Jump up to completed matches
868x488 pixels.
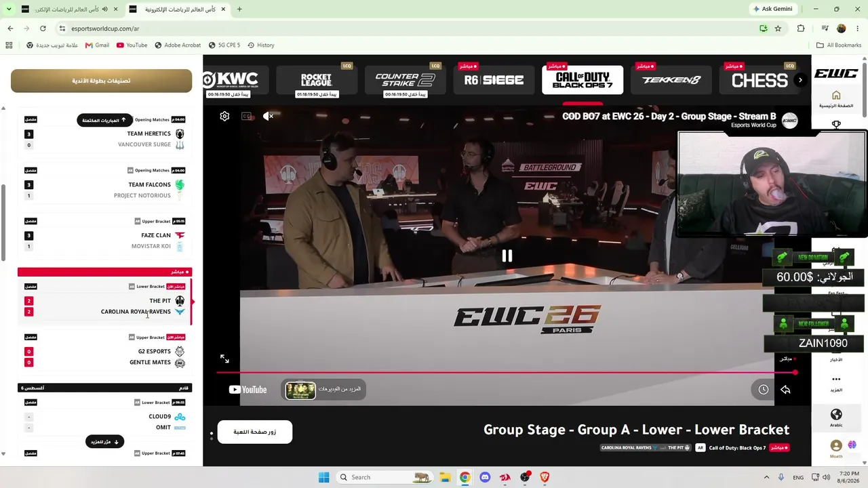coord(104,120)
